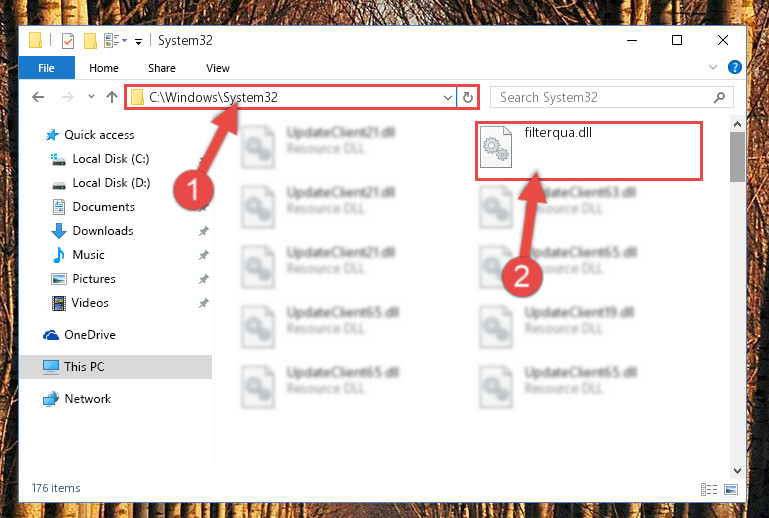Click the search magnifier icon
769x518 pixels.
click(719, 97)
